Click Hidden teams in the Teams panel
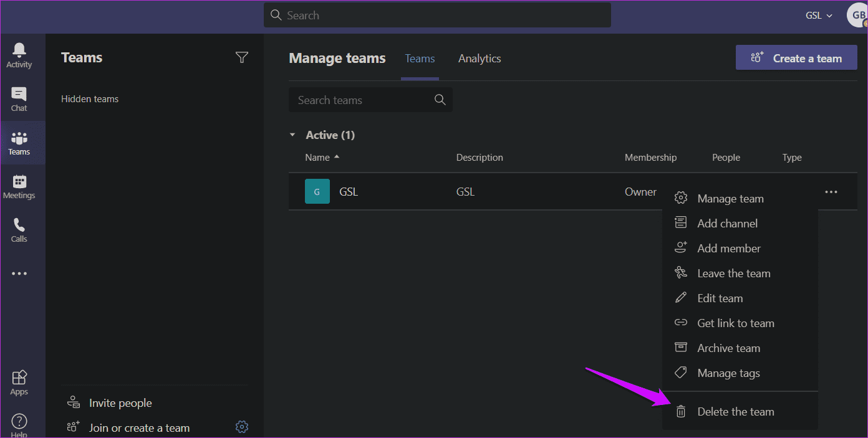Image resolution: width=868 pixels, height=438 pixels. click(90, 99)
